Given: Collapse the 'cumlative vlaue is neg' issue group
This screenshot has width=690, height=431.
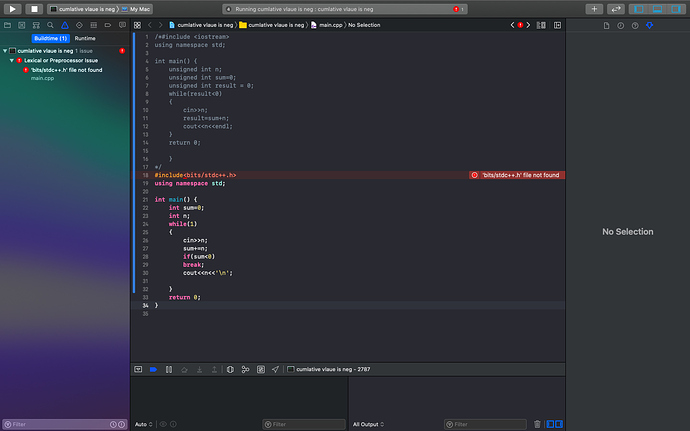Looking at the screenshot, I should [x=5, y=51].
